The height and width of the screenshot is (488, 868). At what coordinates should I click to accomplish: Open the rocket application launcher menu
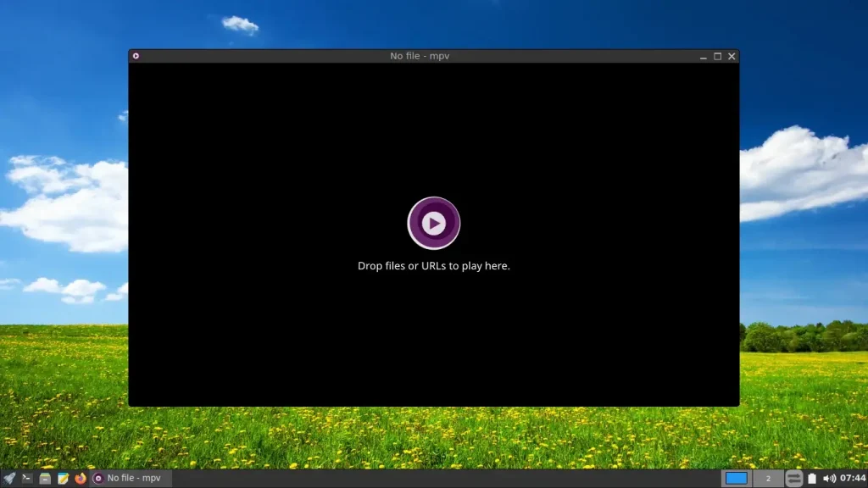click(9, 478)
